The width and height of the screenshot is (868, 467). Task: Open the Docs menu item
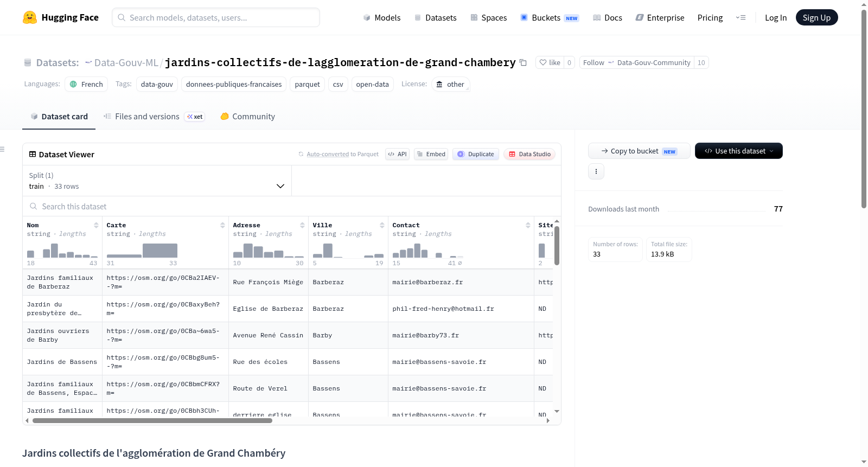click(x=607, y=17)
